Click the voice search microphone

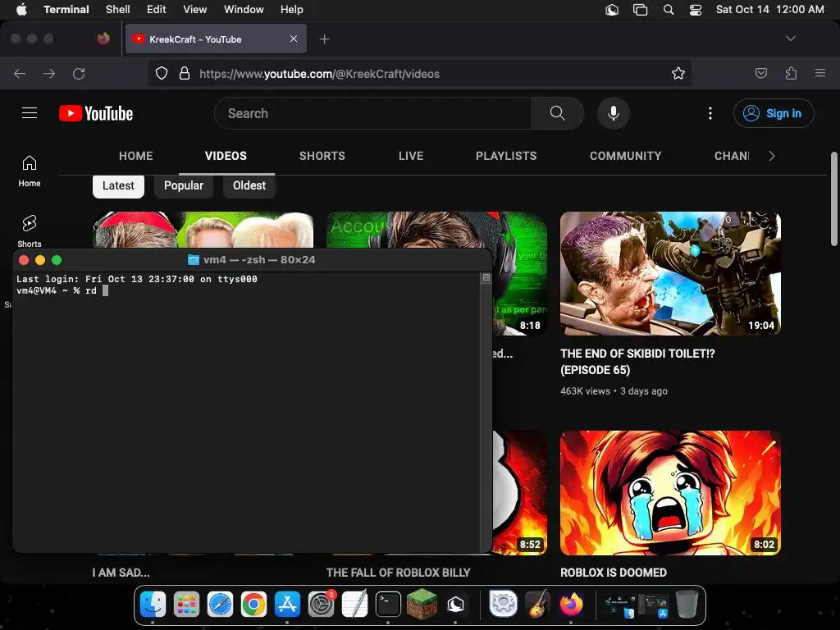(614, 113)
